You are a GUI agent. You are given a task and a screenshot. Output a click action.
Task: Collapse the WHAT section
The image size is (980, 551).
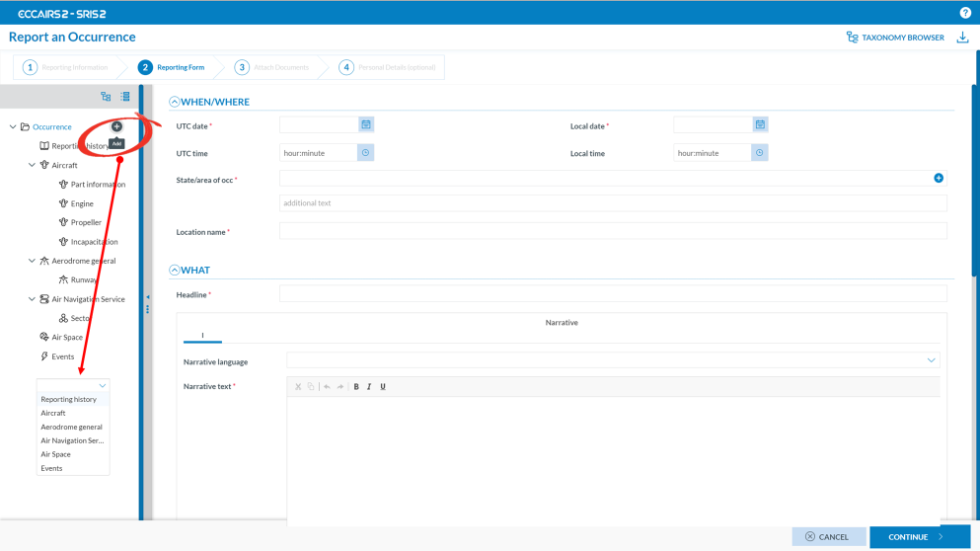pos(175,271)
